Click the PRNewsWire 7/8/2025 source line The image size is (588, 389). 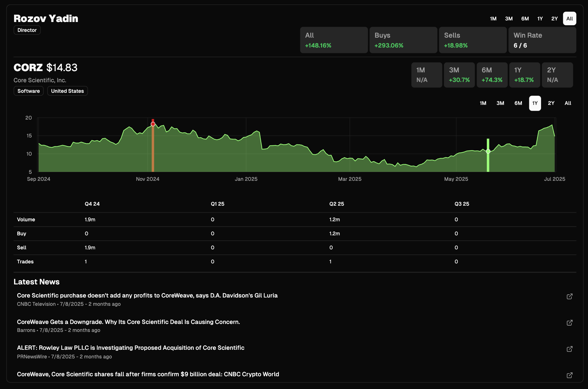pyautogui.click(x=64, y=356)
